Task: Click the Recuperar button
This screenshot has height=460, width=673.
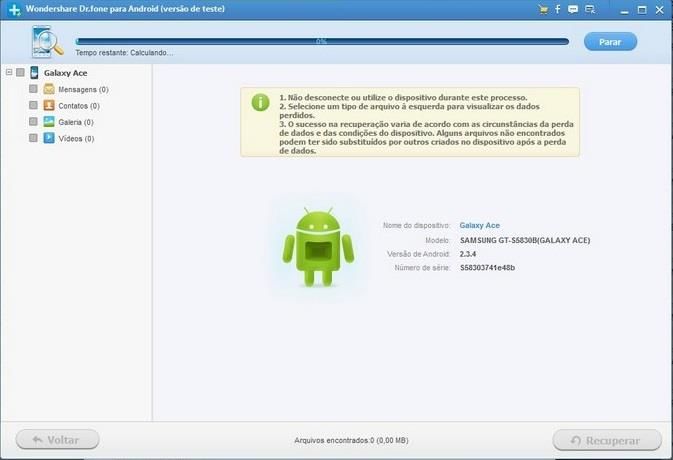Action: (x=607, y=440)
